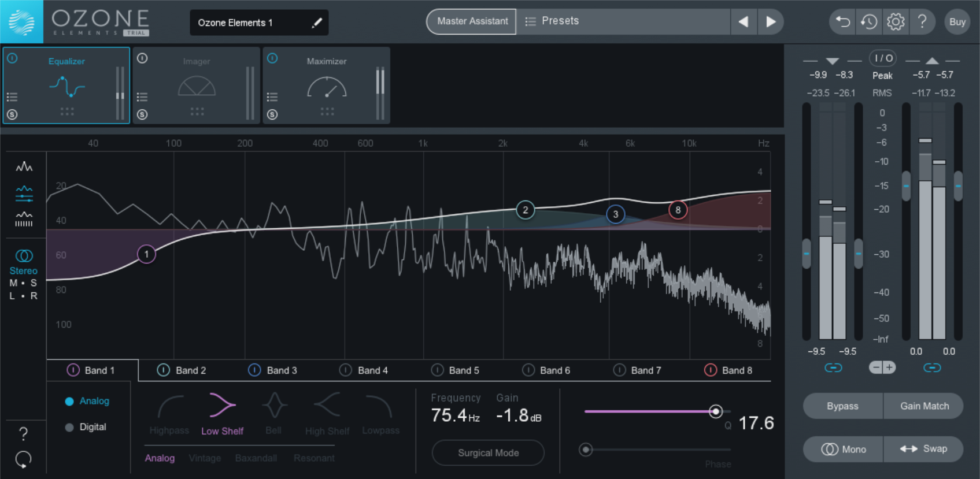The image size is (980, 479).
Task: Toggle Equalizer module power button
Action: [12, 58]
